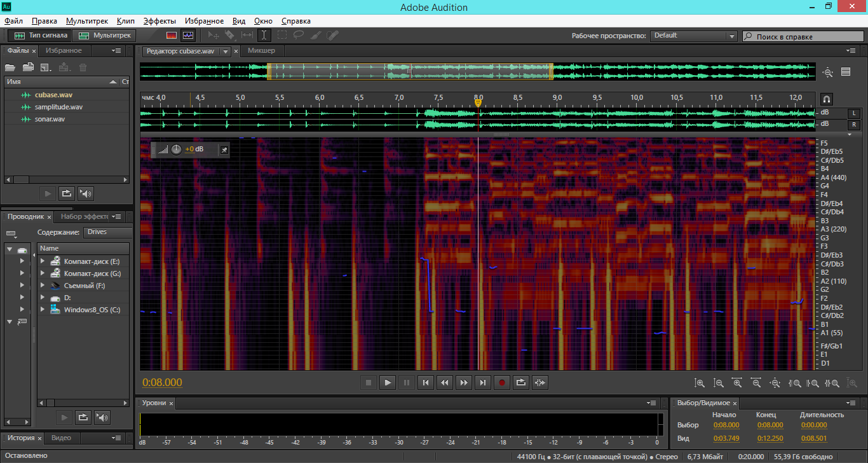Viewport: 868px width, 463px height.
Task: Switch to Мультитрек view button
Action: tap(105, 36)
